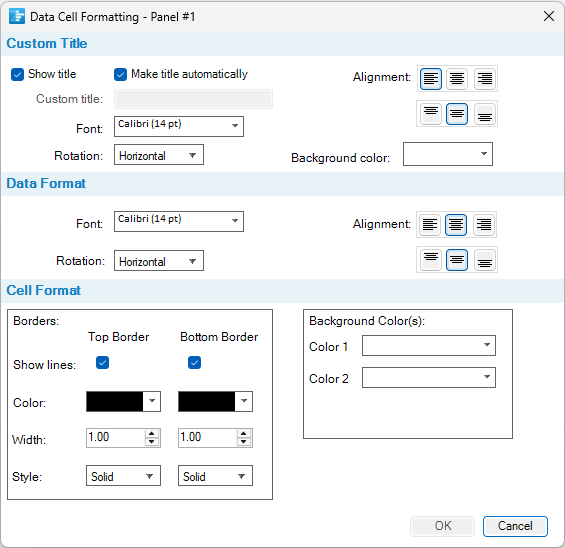The image size is (565, 548).
Task: Open Custom Title Rotation dropdown
Action: click(159, 155)
